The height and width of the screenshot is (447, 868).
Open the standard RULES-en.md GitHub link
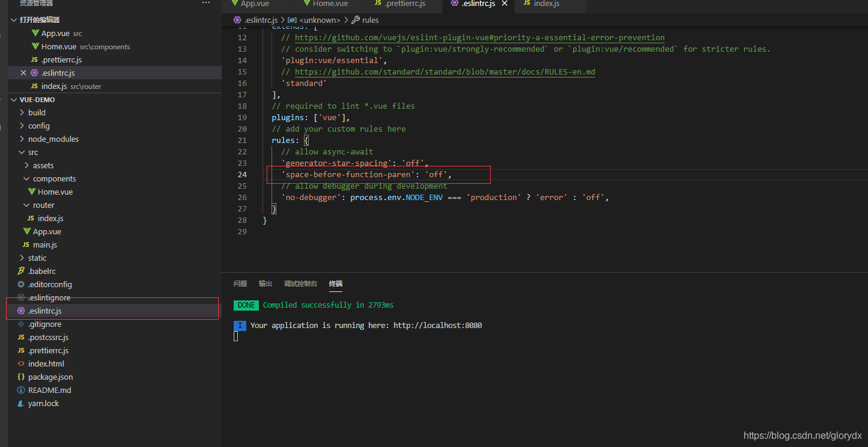(x=445, y=72)
